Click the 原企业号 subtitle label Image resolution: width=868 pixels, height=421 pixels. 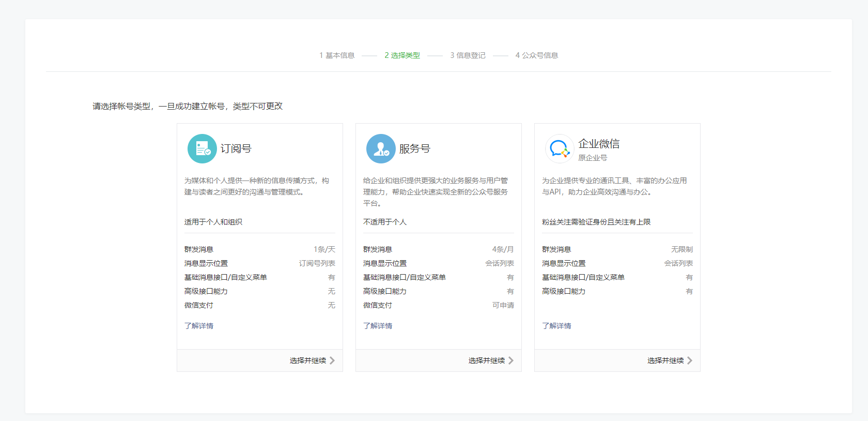click(593, 158)
